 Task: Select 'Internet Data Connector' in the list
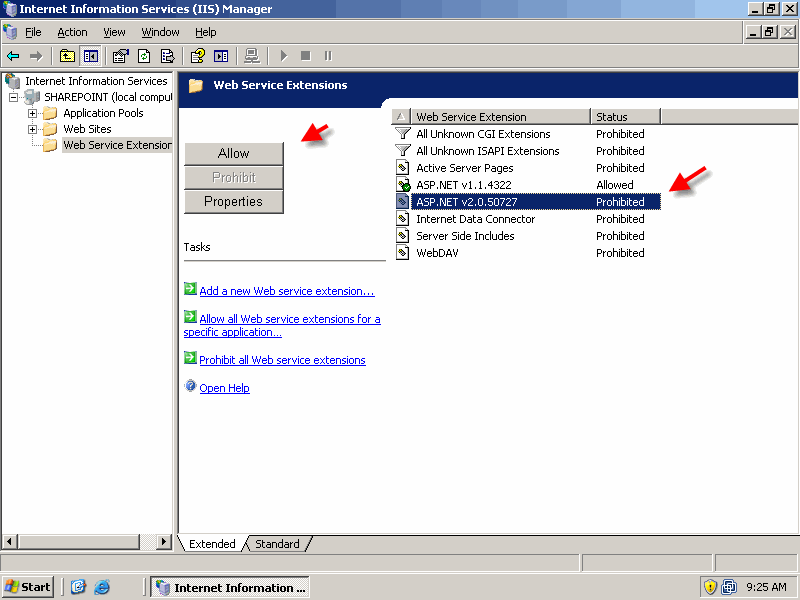pyautogui.click(x=476, y=219)
